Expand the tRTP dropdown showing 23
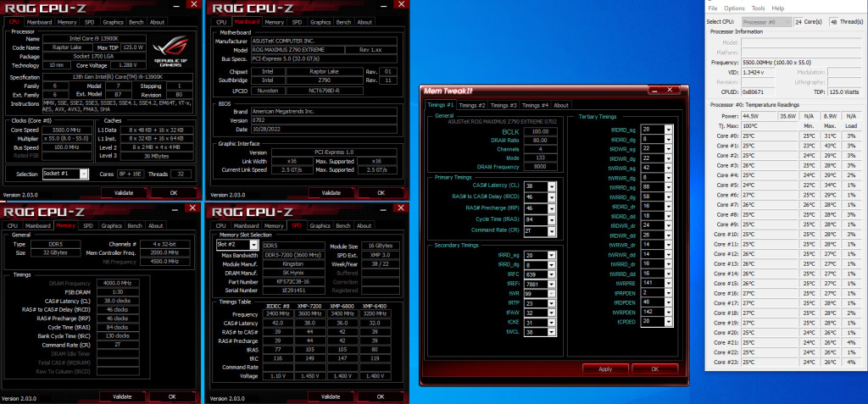The image size is (868, 404). point(551,303)
